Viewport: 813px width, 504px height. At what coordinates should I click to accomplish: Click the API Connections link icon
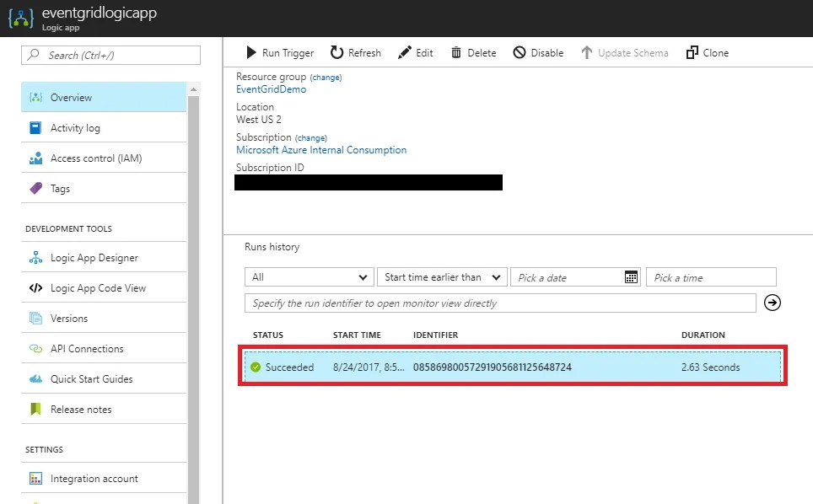click(35, 349)
